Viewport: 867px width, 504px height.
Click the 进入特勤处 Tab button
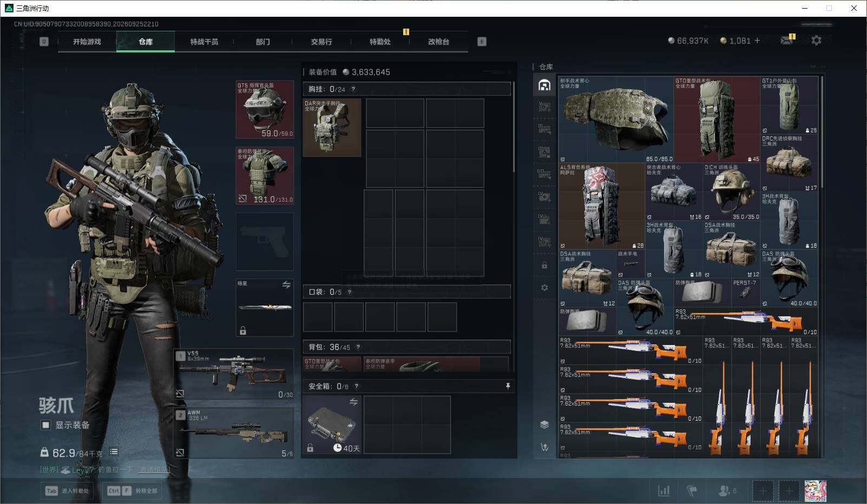[x=68, y=491]
